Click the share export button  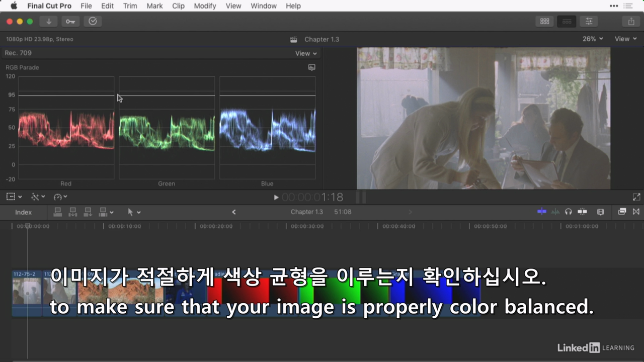pos(631,22)
